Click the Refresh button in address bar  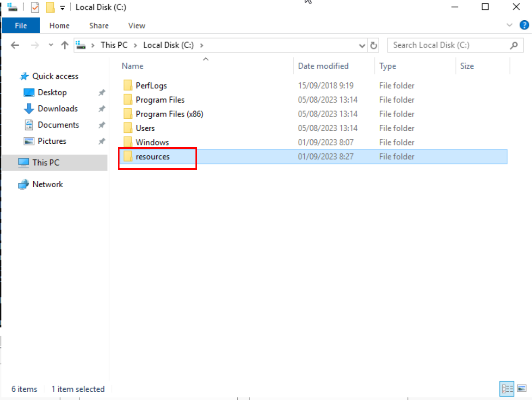point(374,45)
